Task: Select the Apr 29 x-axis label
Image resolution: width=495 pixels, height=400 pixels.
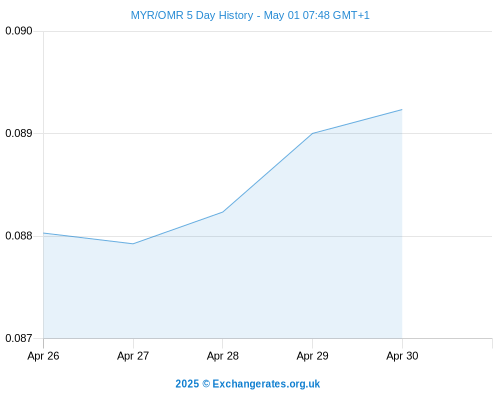Action: (312, 356)
